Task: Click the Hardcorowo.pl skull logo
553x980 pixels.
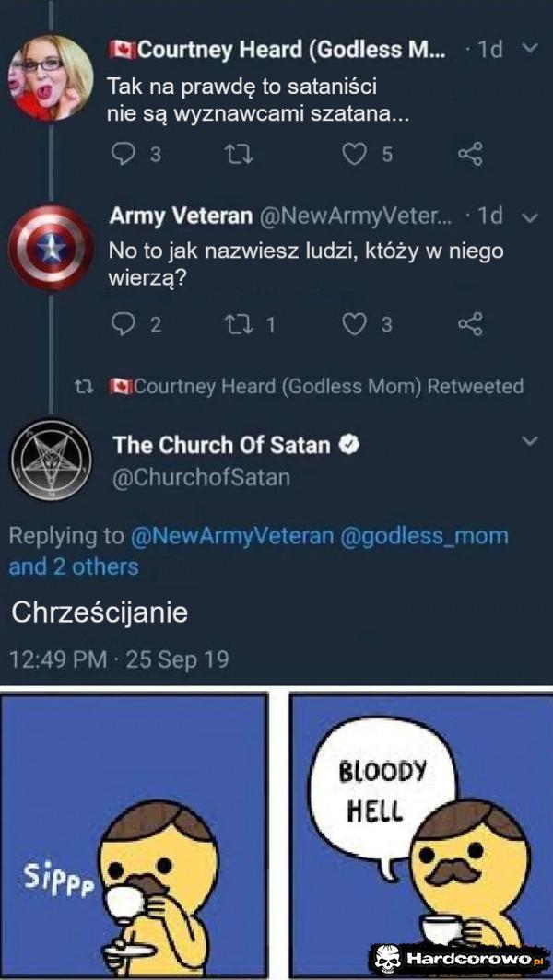Action: pyautogui.click(x=389, y=958)
